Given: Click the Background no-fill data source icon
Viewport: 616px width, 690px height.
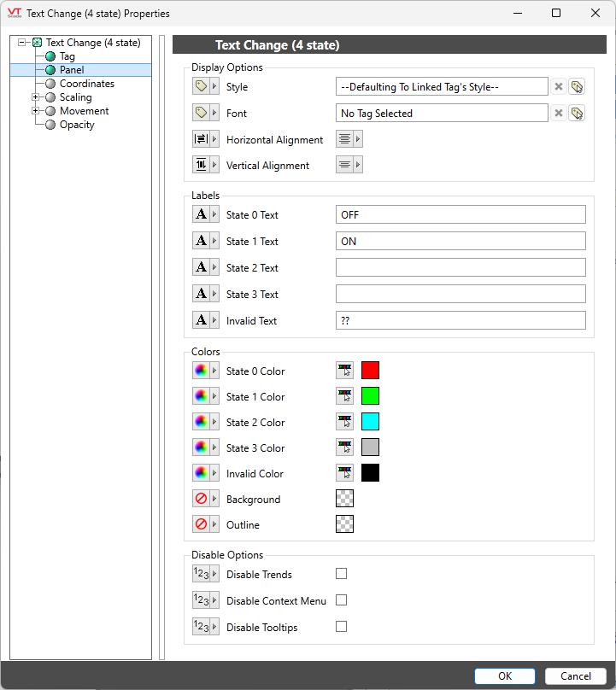Looking at the screenshot, I should coord(202,500).
